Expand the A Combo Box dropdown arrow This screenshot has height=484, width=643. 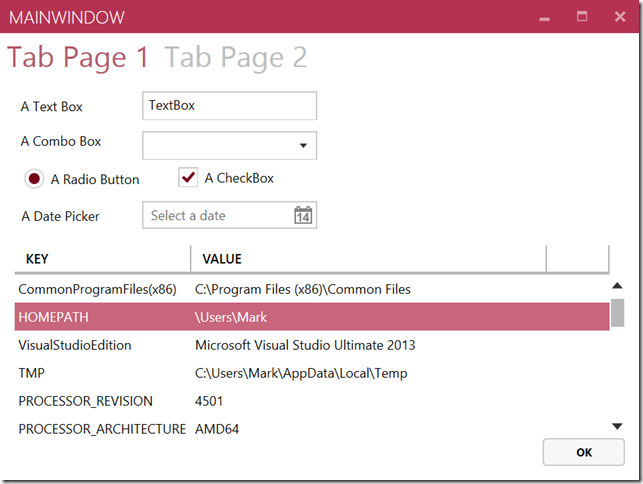click(303, 146)
